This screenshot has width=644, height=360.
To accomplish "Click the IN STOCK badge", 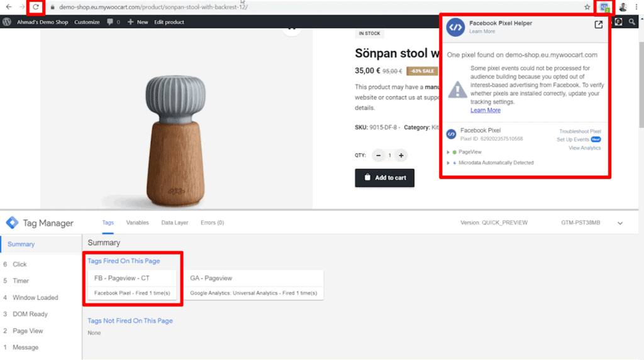I will [x=369, y=34].
